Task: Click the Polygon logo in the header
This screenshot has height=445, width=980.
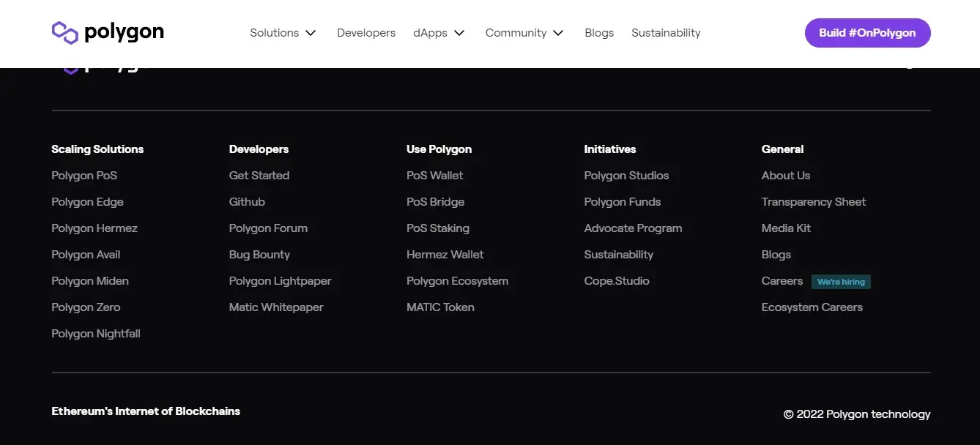Action: pos(108,33)
